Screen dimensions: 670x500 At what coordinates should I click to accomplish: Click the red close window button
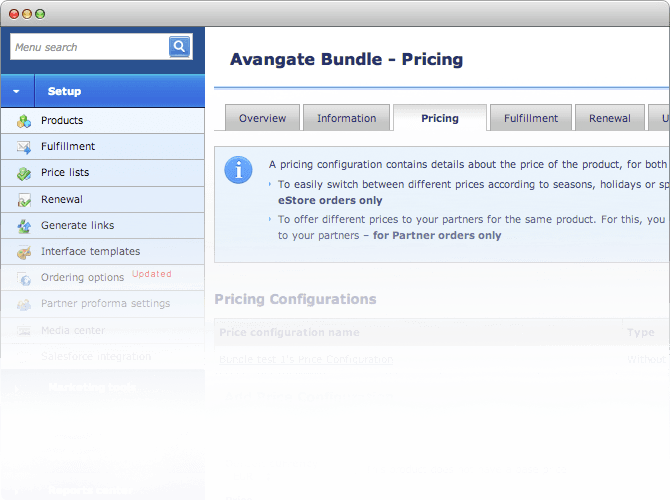coord(14,14)
